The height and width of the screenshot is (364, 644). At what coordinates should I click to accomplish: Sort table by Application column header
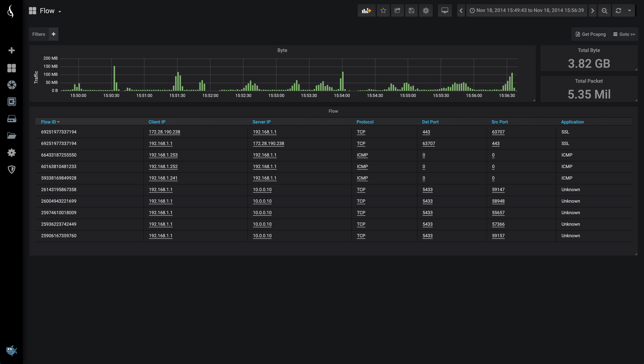click(x=572, y=122)
